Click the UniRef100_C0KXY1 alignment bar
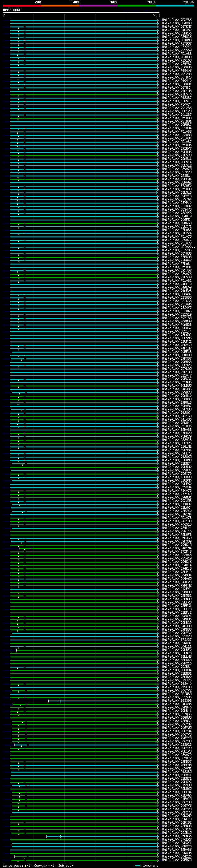Viewport: 197px width, 868px height. (x=84, y=843)
